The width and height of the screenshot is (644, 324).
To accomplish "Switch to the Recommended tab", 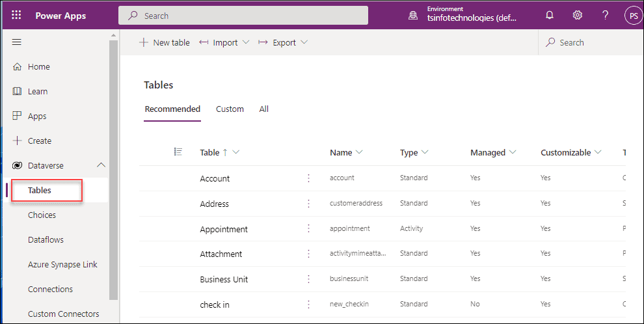I will click(172, 109).
